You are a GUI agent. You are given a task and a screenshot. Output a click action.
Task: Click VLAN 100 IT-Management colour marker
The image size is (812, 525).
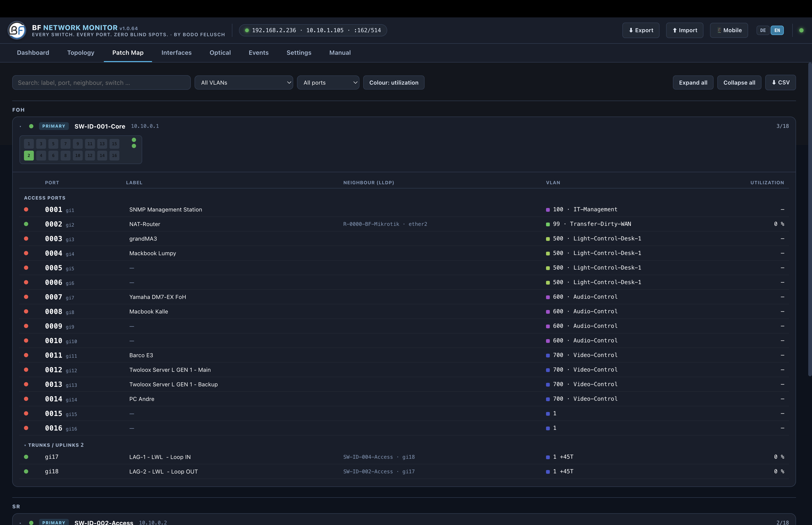(548, 210)
